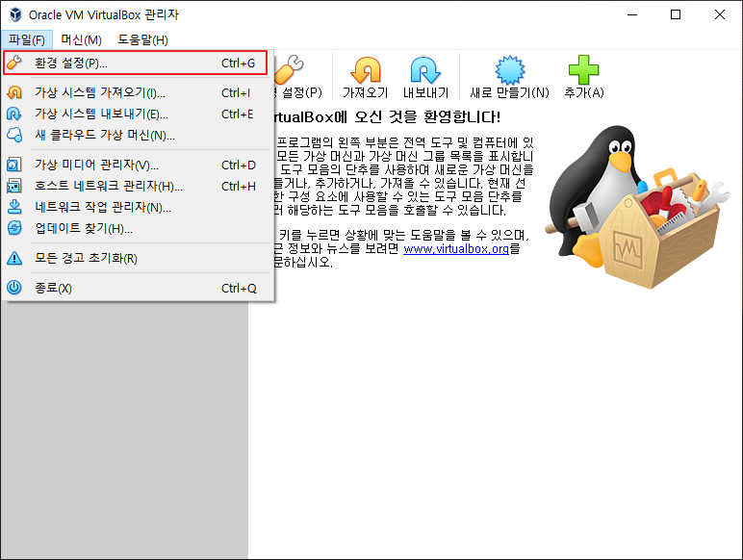Click the 새로 만들기(N) toolbar button
The height and width of the screenshot is (560, 743).
tap(510, 77)
